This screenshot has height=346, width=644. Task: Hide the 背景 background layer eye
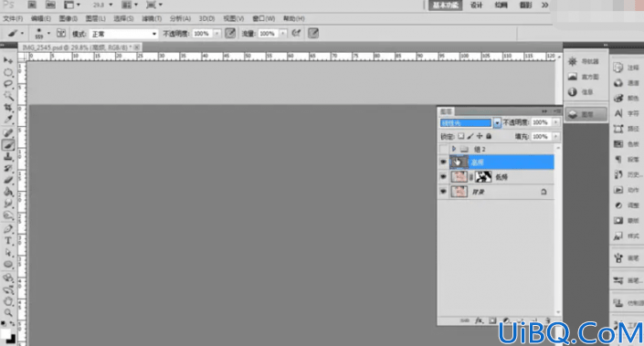(443, 192)
